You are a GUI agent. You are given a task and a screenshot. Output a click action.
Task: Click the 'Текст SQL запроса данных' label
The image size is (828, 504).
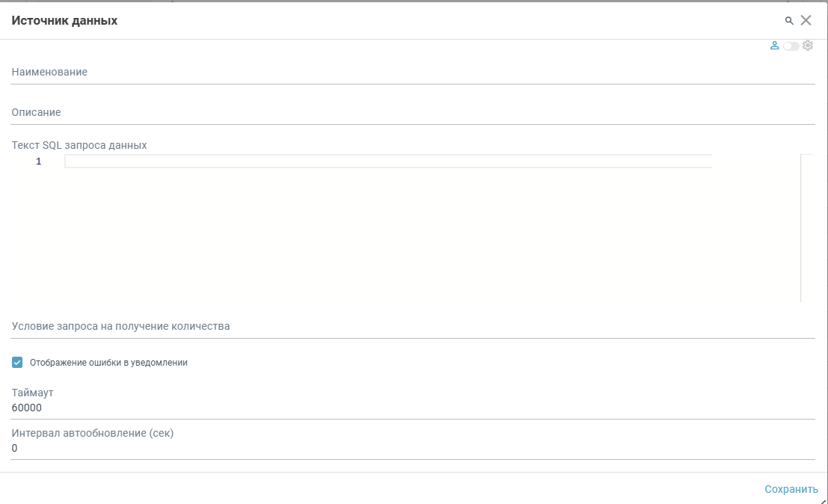click(x=79, y=144)
